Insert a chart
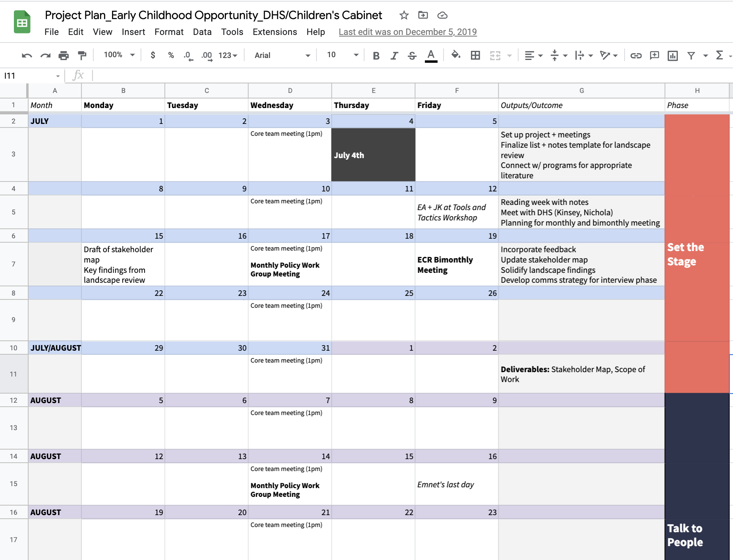 673,56
